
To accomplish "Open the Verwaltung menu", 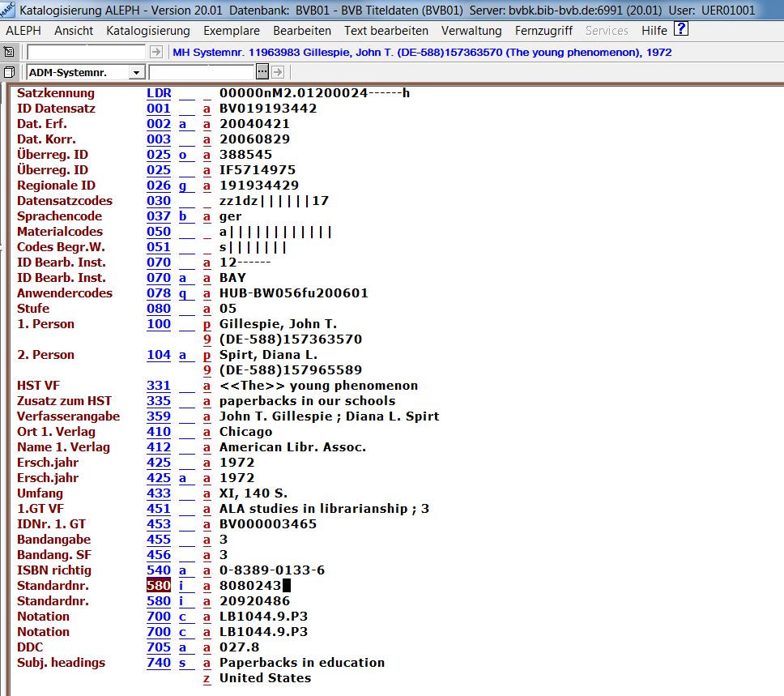I will [471, 31].
